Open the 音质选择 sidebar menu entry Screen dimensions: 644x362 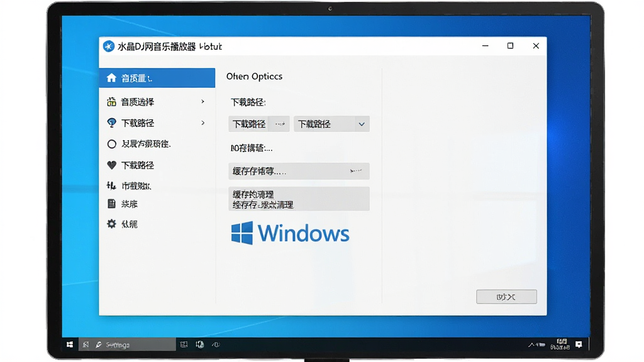click(x=157, y=102)
